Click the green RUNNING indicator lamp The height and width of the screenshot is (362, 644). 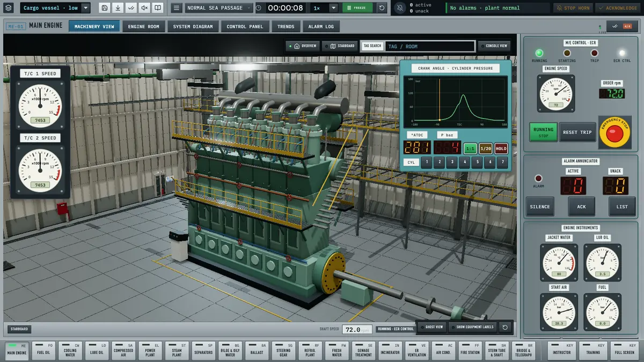539,53
